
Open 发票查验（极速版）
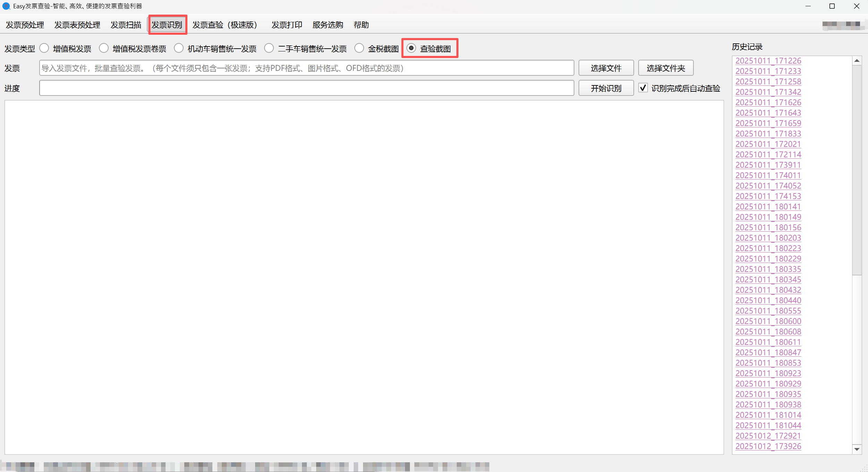225,25
